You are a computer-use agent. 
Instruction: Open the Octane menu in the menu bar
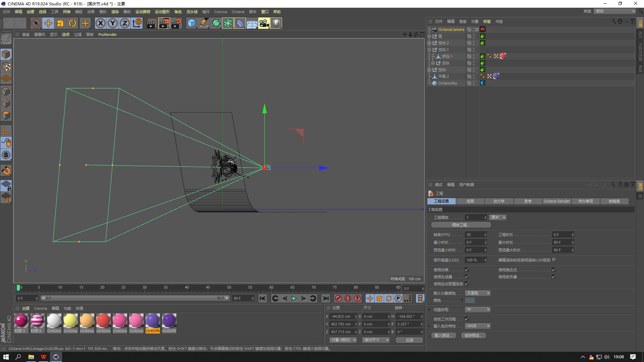[238, 12]
